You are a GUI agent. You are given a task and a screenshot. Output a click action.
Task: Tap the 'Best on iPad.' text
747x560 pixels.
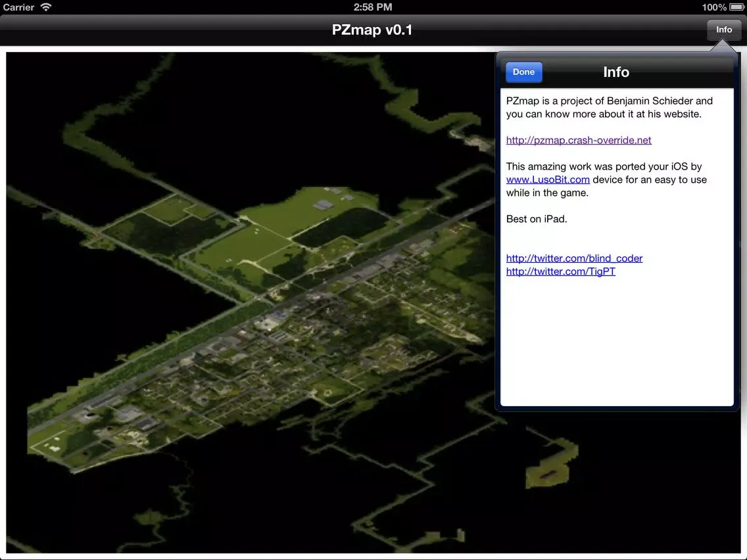[537, 219]
